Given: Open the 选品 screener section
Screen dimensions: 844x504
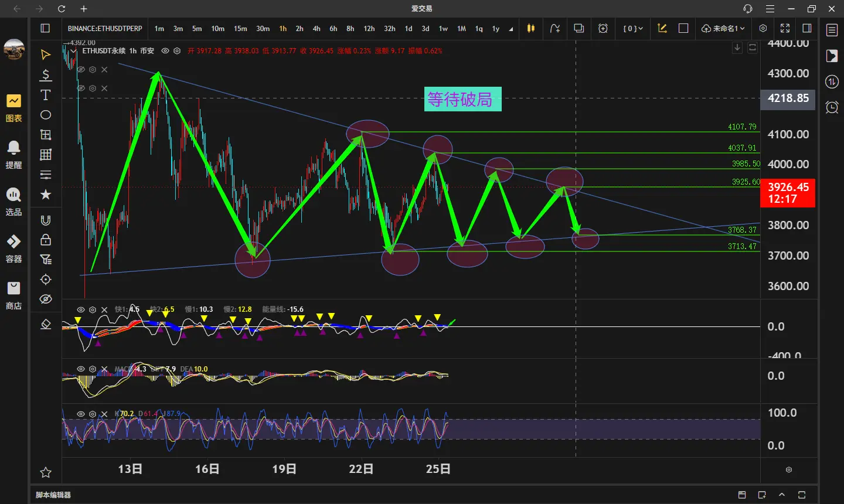Looking at the screenshot, I should (13, 202).
